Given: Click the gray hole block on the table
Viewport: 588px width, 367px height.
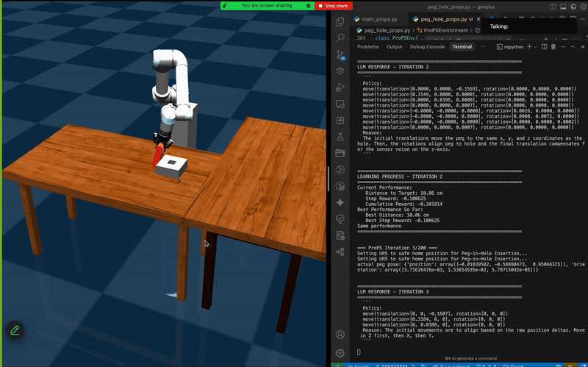Looking at the screenshot, I should (172, 167).
